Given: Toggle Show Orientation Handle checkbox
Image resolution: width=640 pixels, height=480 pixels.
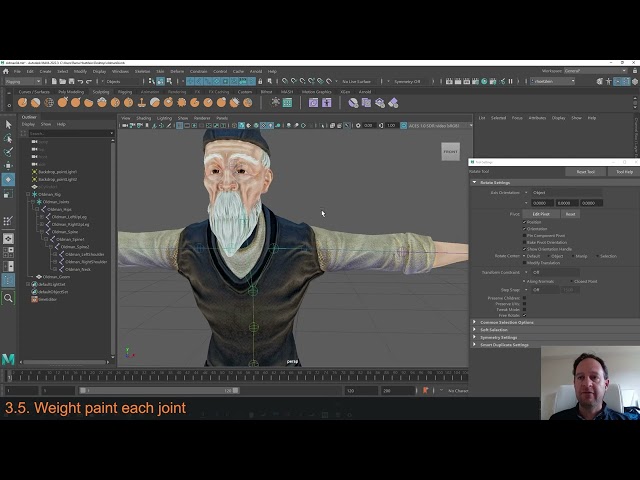Looking at the screenshot, I should (524, 249).
